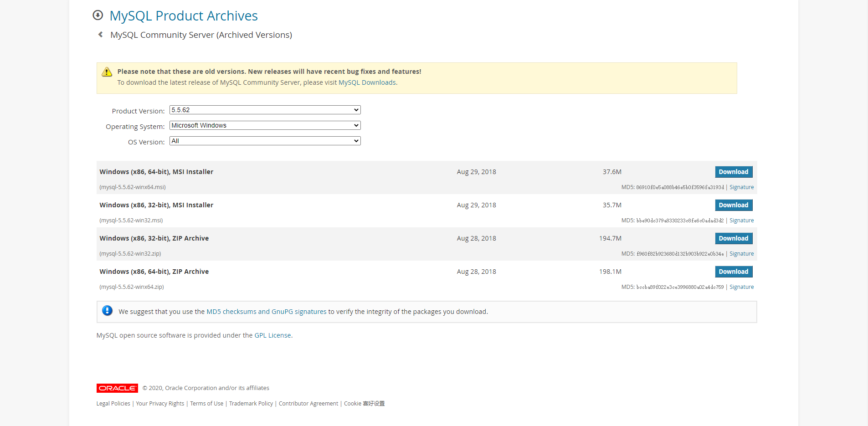
Task: Click the blue info exclamation icon
Action: coord(107,311)
